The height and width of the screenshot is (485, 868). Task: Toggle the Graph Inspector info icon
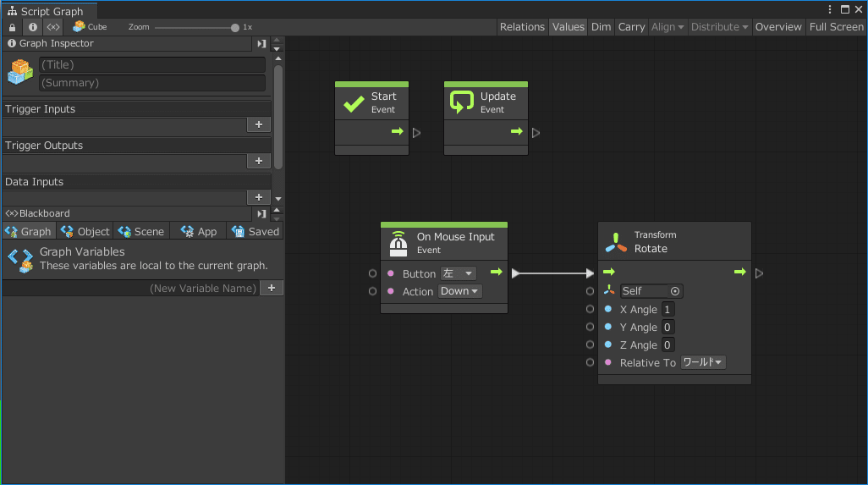(x=33, y=27)
